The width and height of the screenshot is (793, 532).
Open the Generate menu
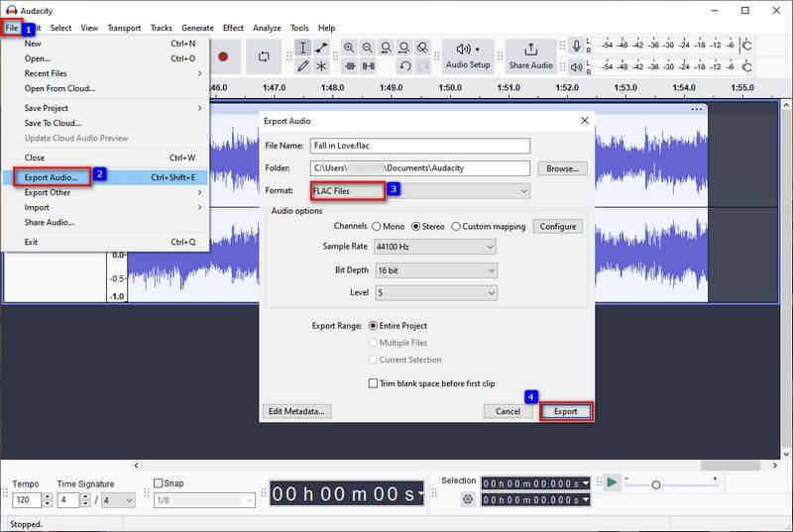(x=197, y=28)
